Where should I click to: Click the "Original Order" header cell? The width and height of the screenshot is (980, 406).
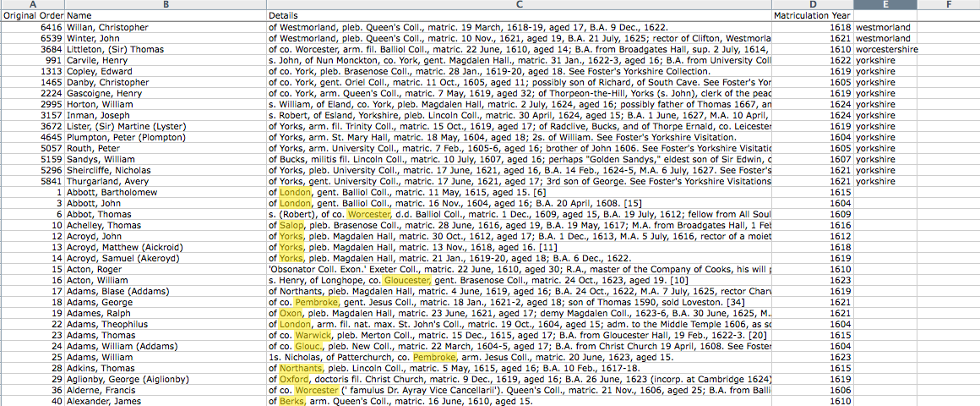coord(33,16)
